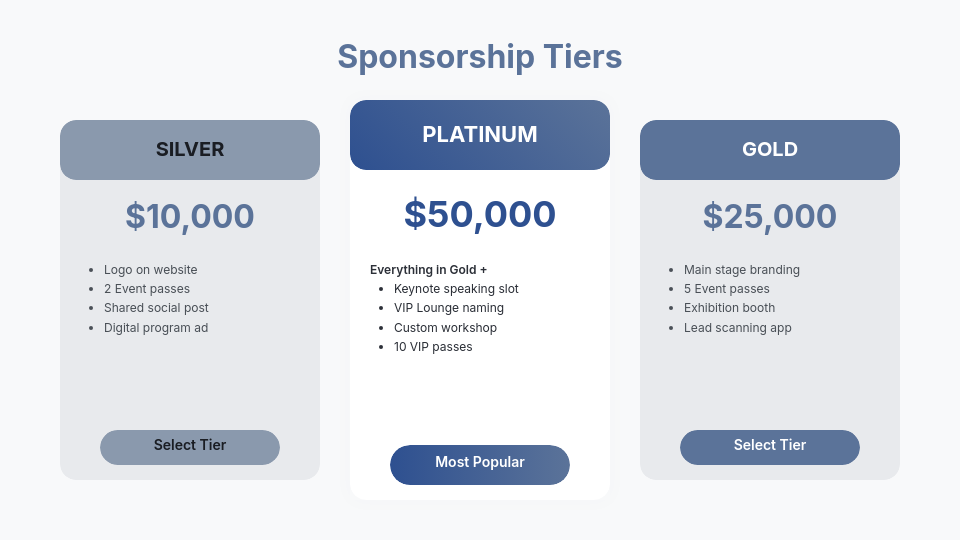Click the Select Tier button under Gold

pyautogui.click(x=770, y=447)
